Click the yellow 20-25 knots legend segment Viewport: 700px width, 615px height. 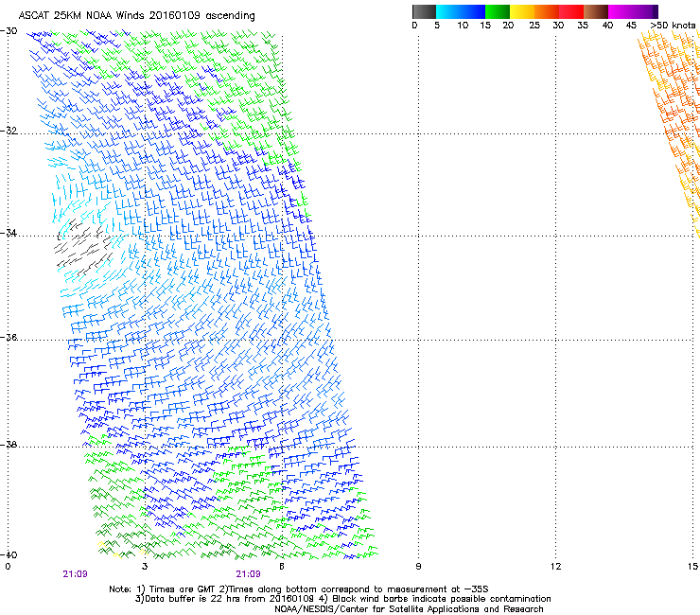coord(522,11)
